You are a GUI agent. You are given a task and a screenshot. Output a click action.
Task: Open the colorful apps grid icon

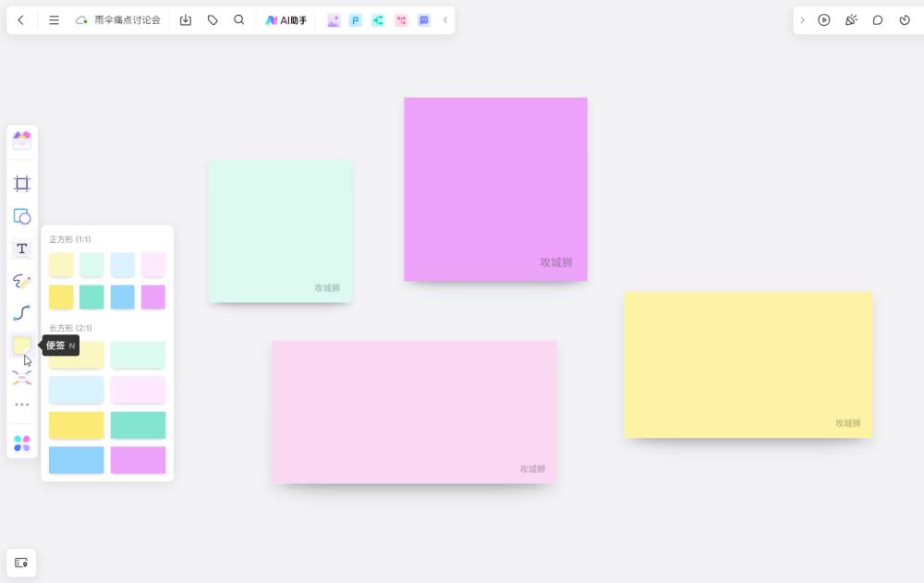click(x=22, y=443)
